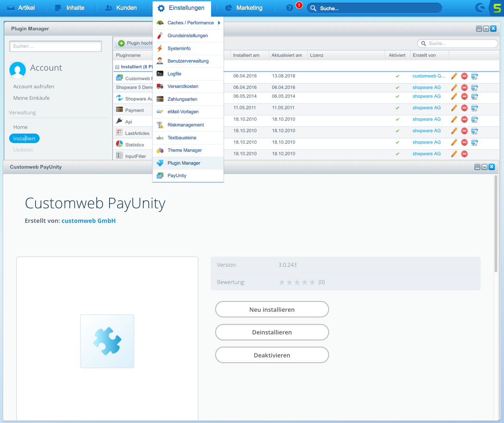Screen dimensions: 504x423
Task: Click the LastArticles plugin icon
Action: click(x=119, y=132)
